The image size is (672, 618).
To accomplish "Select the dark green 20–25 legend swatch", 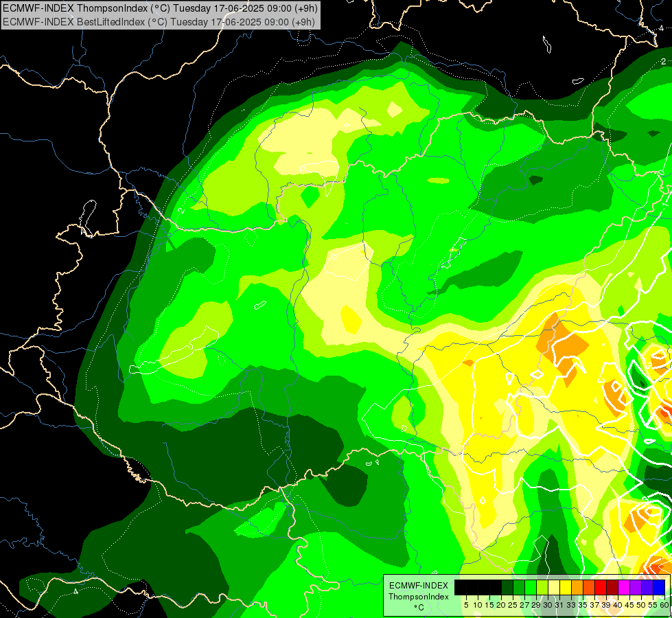I will pyautogui.click(x=507, y=588).
